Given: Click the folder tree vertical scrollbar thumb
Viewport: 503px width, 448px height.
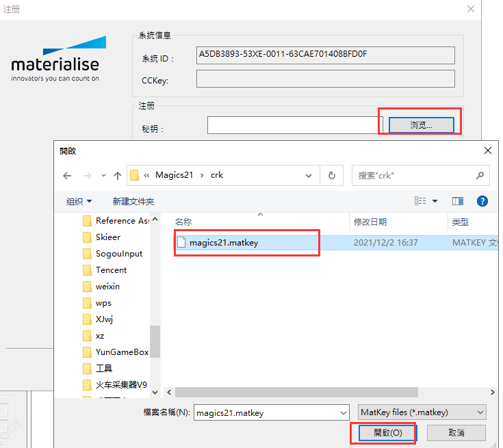Looking at the screenshot, I should click(155, 341).
